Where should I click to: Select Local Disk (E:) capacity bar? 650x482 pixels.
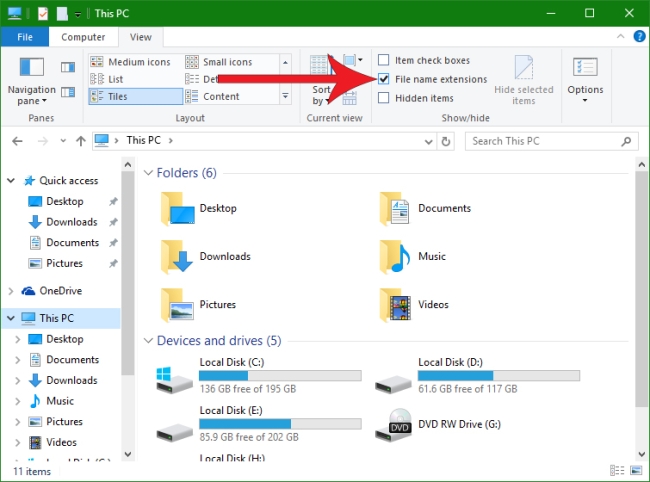(x=280, y=424)
